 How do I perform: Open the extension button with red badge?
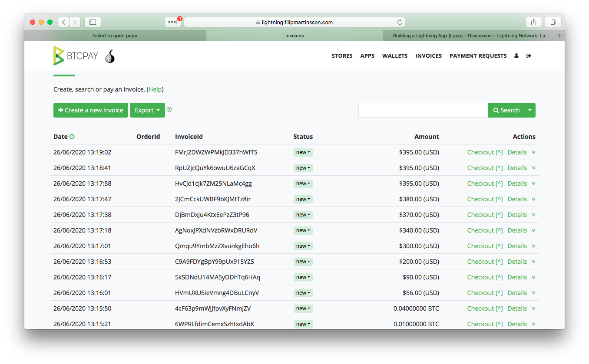[x=172, y=22]
